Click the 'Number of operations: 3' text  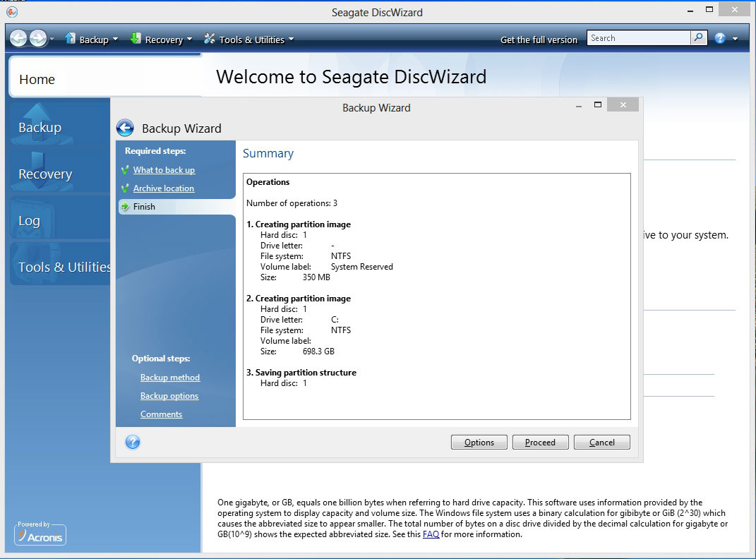(x=292, y=203)
